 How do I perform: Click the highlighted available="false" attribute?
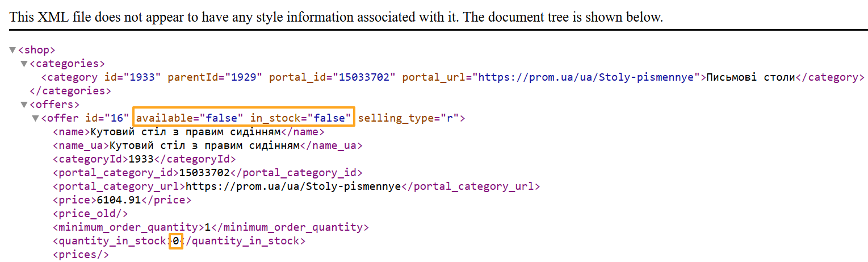coord(190,118)
